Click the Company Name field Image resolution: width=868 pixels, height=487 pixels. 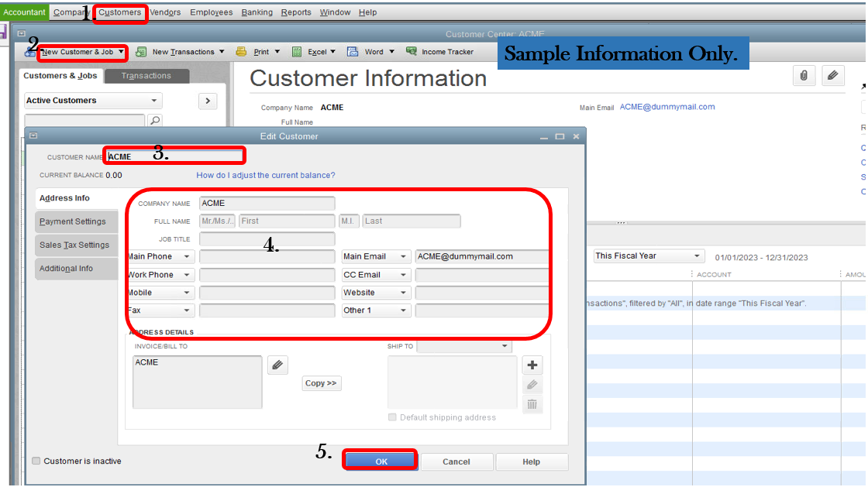point(267,204)
